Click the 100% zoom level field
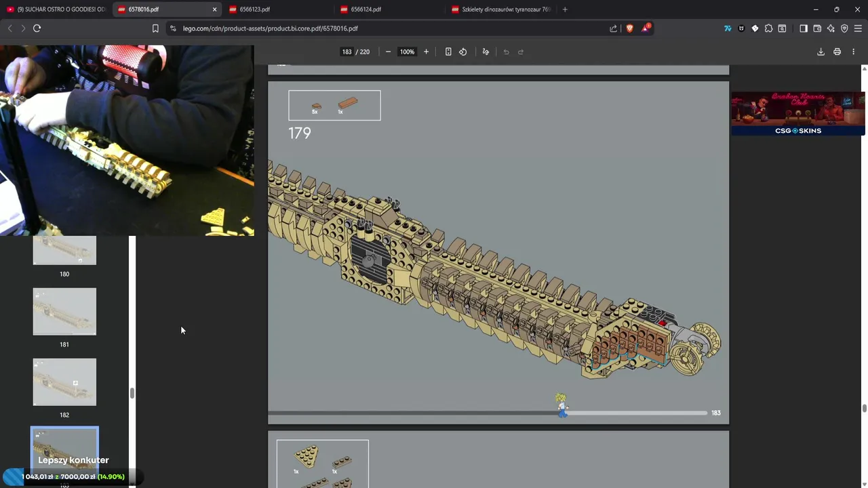Screen dimensions: 868x488 (407, 52)
